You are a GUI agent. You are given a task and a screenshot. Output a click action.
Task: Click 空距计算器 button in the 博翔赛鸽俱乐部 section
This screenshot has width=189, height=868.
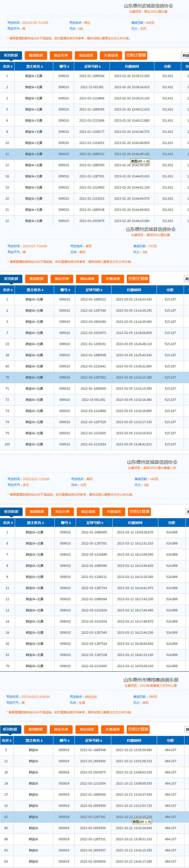[138, 729]
